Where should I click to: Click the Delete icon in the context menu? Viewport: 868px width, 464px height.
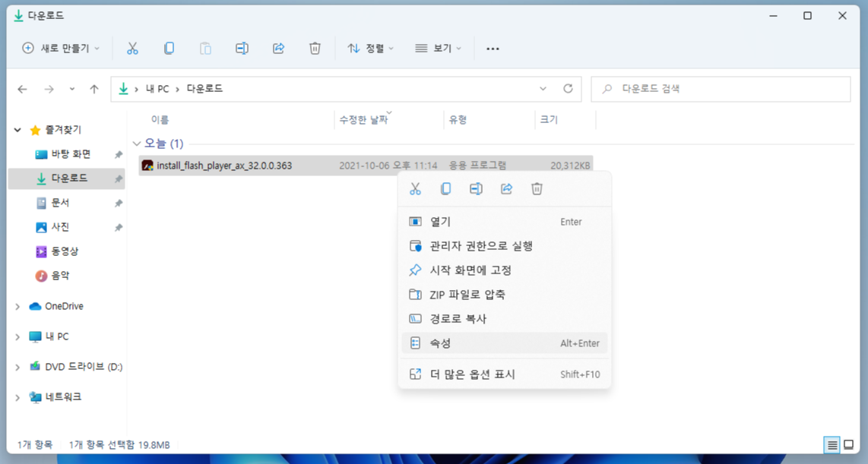point(537,189)
